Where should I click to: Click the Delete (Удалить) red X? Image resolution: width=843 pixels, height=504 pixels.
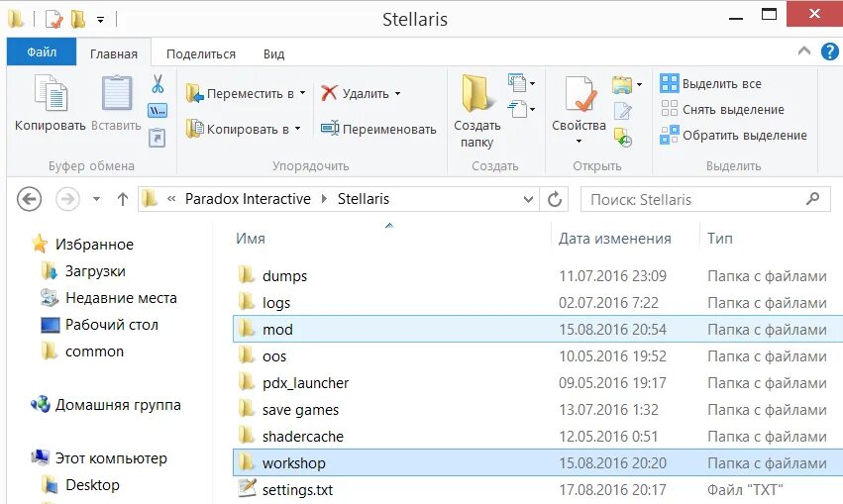[329, 93]
